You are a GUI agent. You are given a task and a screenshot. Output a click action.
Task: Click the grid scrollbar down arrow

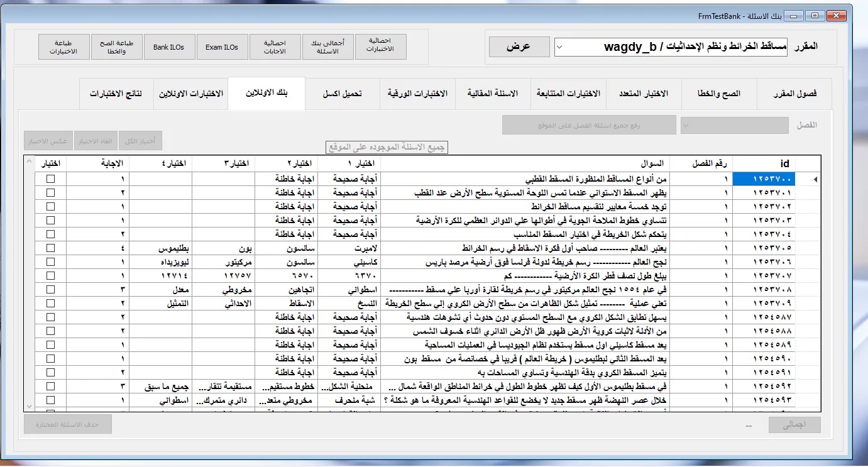point(29,407)
